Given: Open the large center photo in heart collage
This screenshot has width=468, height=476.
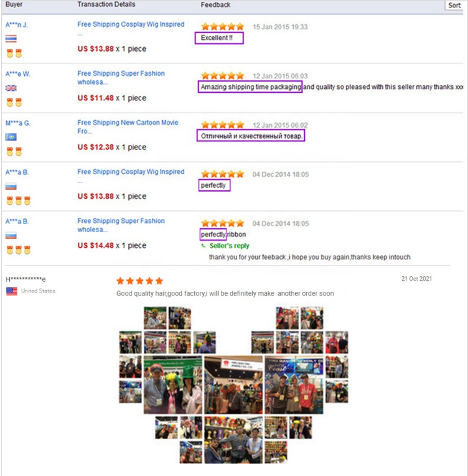Looking at the screenshot, I should coord(233,385).
